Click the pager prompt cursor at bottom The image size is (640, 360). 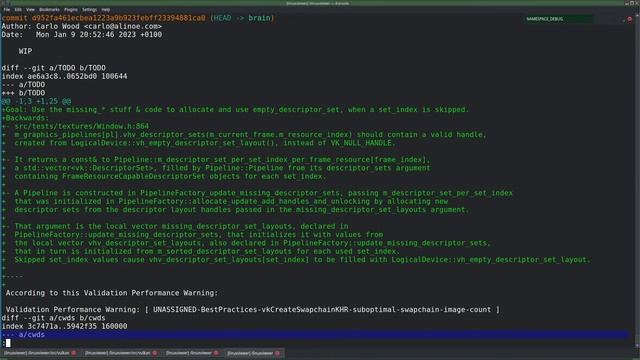click(8, 343)
